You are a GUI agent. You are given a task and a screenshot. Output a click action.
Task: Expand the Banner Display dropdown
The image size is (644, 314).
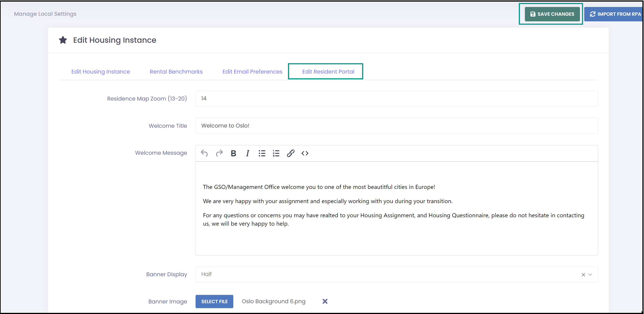tap(590, 274)
